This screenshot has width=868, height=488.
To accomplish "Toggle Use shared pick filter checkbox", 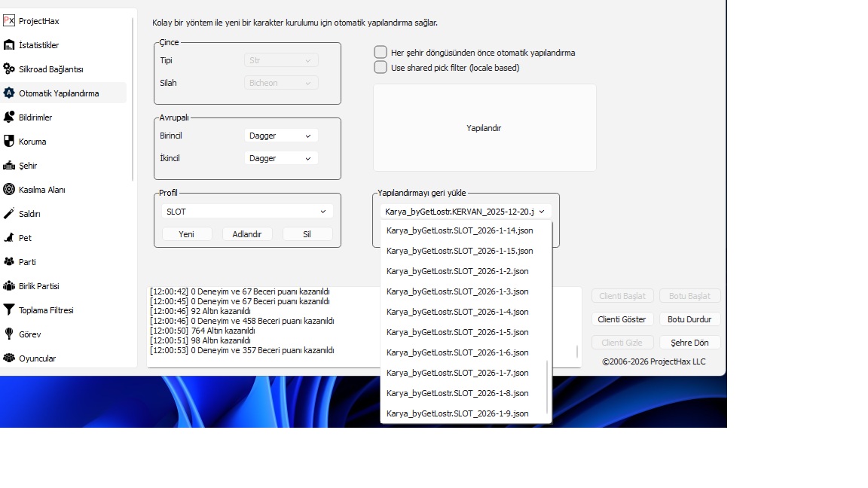I will coord(381,68).
